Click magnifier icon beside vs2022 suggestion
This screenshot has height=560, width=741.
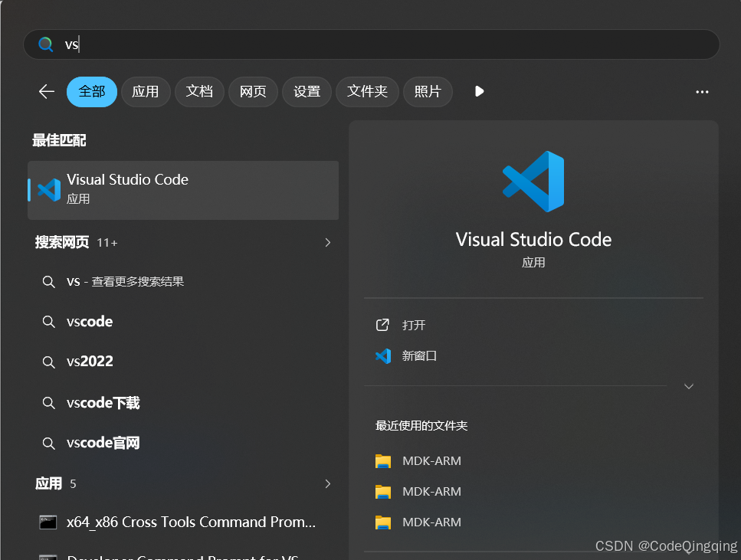point(49,362)
